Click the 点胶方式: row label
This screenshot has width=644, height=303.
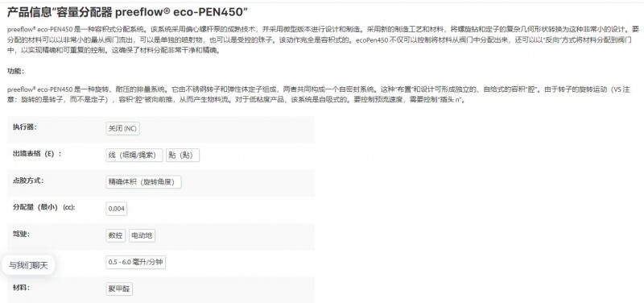(x=28, y=181)
